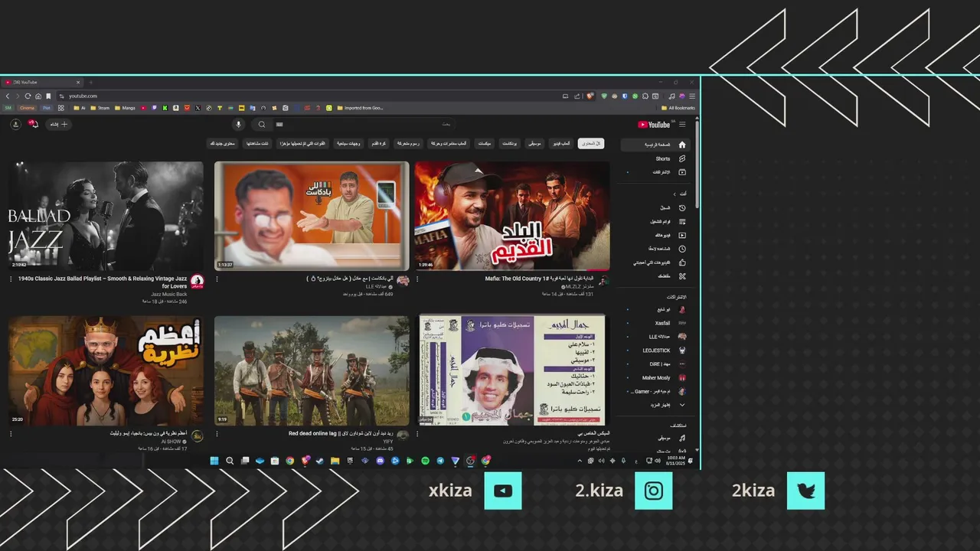This screenshot has width=980, height=551.
Task: Open Your videos in sidebar
Action: coord(655,235)
